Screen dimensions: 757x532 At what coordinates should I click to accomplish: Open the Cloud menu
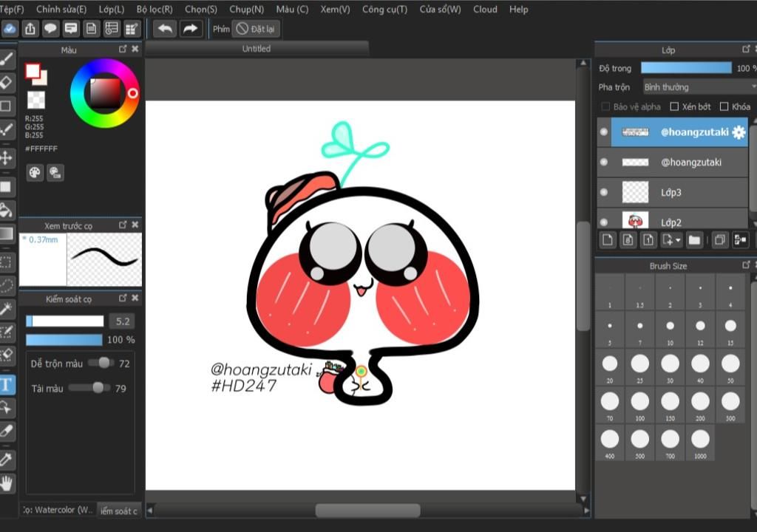click(485, 9)
